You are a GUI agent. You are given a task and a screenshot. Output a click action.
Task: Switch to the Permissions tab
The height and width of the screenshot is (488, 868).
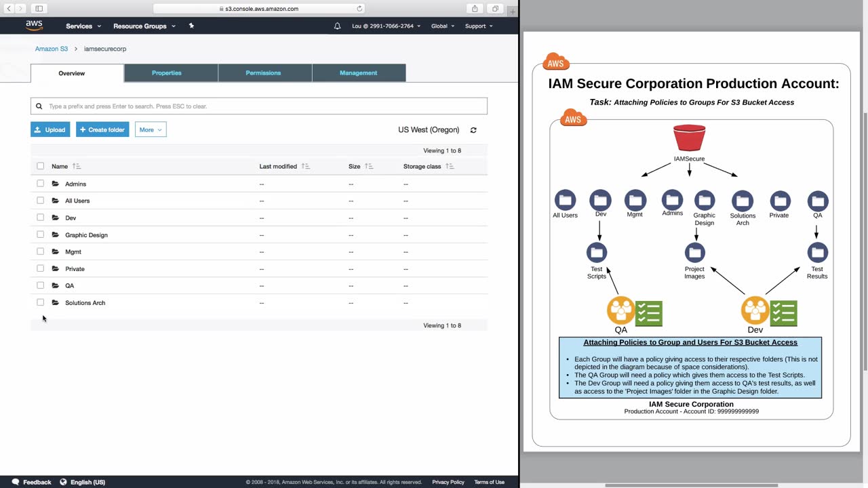265,73
